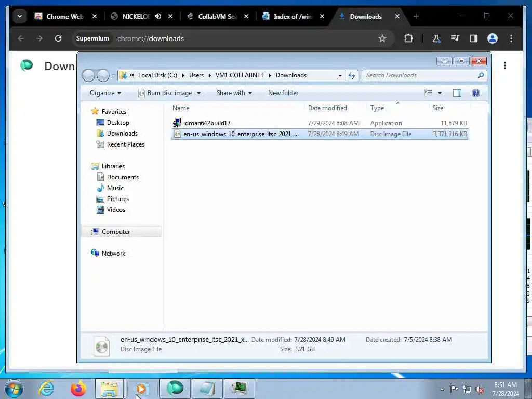Sort files by Date modified column
Viewport: 532px width, 399px height.
[336, 108]
